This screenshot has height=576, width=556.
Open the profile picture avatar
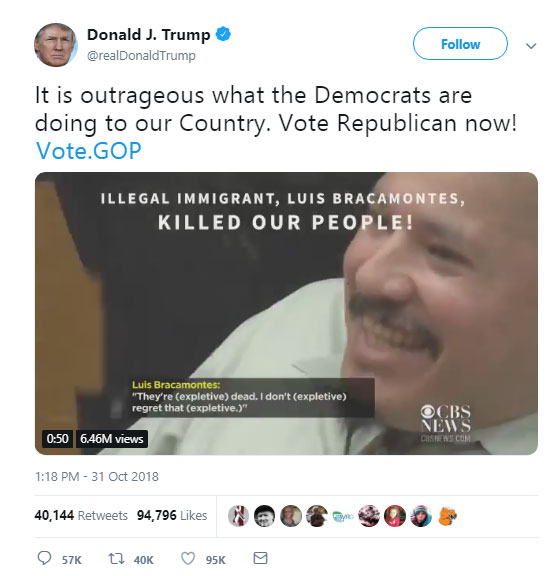coord(55,45)
